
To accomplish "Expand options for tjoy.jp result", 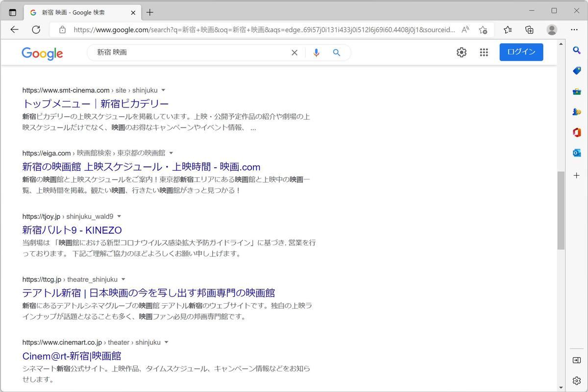I will tap(119, 216).
